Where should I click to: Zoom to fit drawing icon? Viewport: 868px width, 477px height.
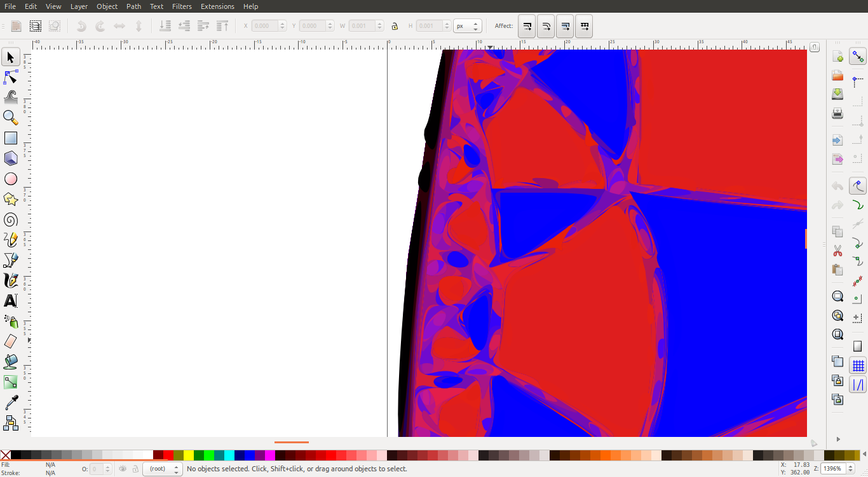point(837,315)
